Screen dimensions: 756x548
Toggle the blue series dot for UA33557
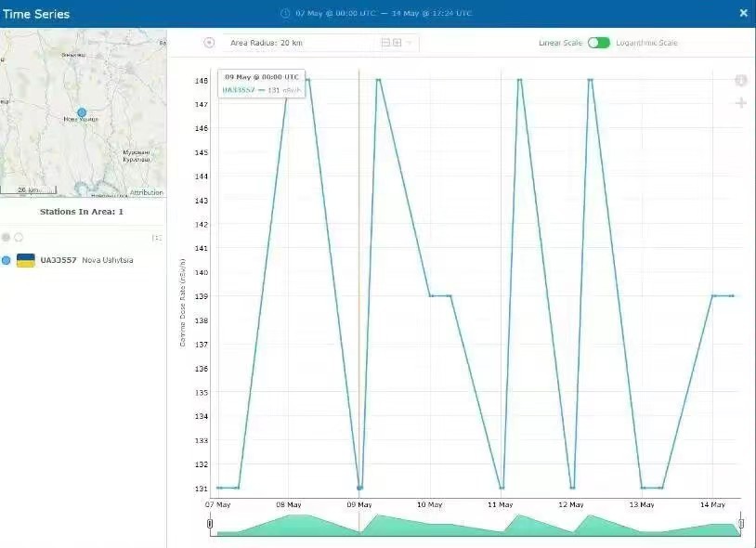point(7,260)
